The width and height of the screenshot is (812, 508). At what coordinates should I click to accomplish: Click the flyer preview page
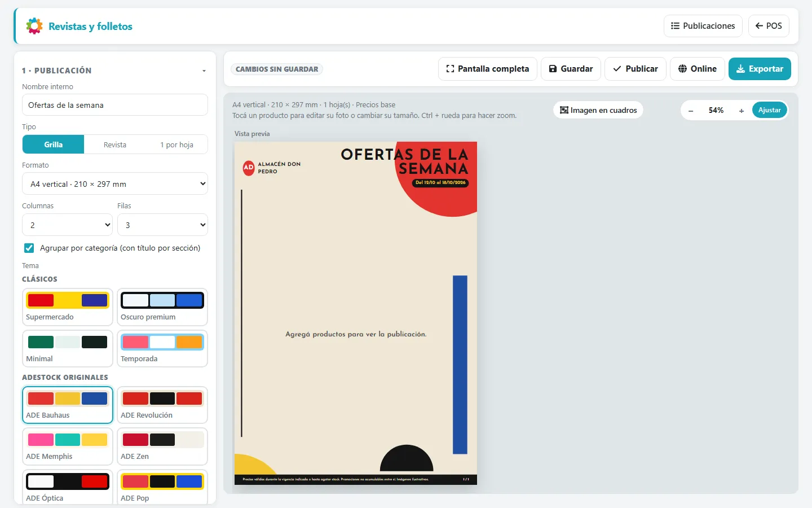[x=356, y=313]
